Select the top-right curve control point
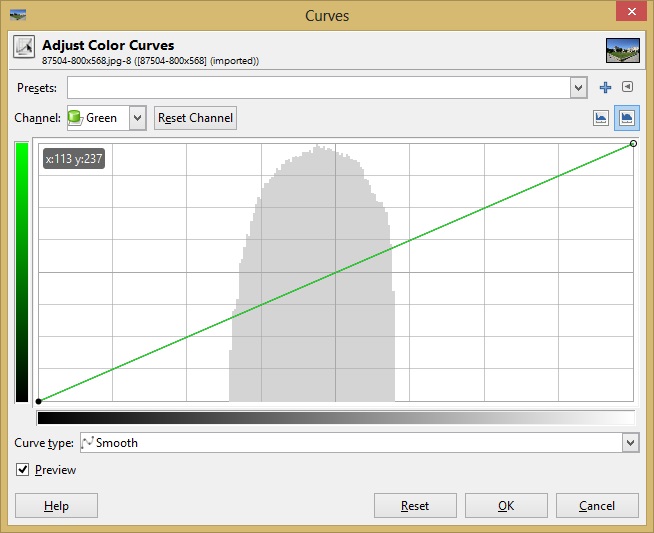The height and width of the screenshot is (533, 654). click(x=633, y=144)
